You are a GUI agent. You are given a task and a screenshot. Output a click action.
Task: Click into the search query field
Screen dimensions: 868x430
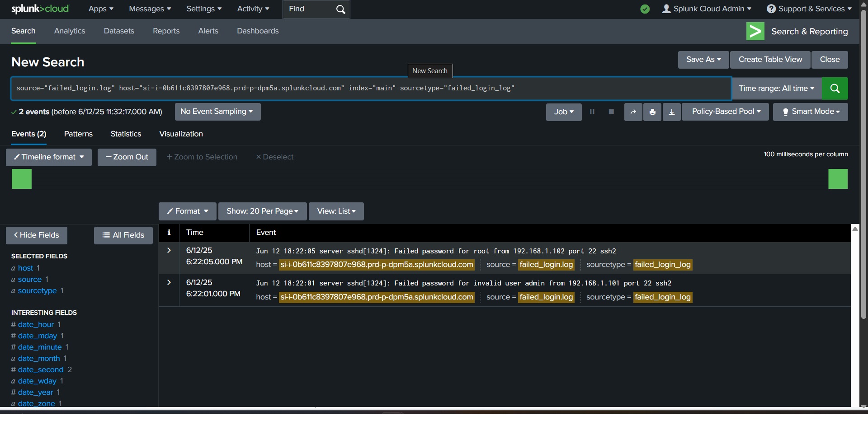(x=371, y=88)
